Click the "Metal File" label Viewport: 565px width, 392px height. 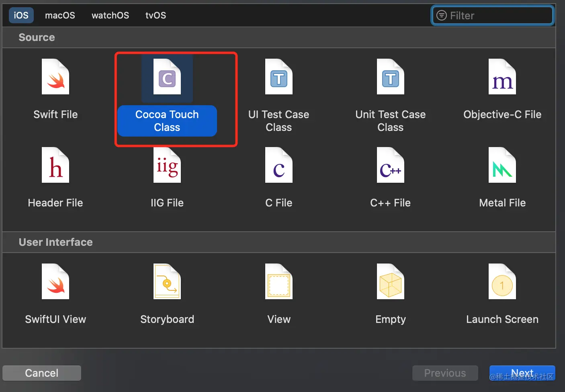click(x=502, y=203)
